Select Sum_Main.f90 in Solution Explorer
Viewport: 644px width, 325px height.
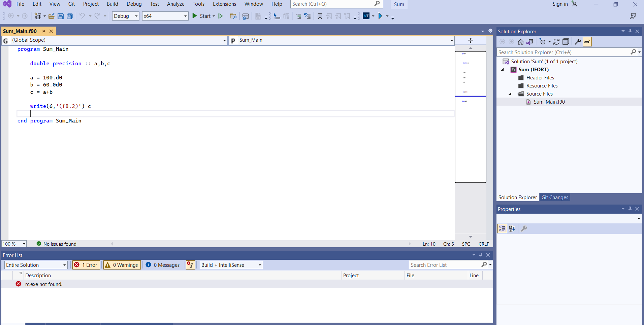tap(549, 102)
